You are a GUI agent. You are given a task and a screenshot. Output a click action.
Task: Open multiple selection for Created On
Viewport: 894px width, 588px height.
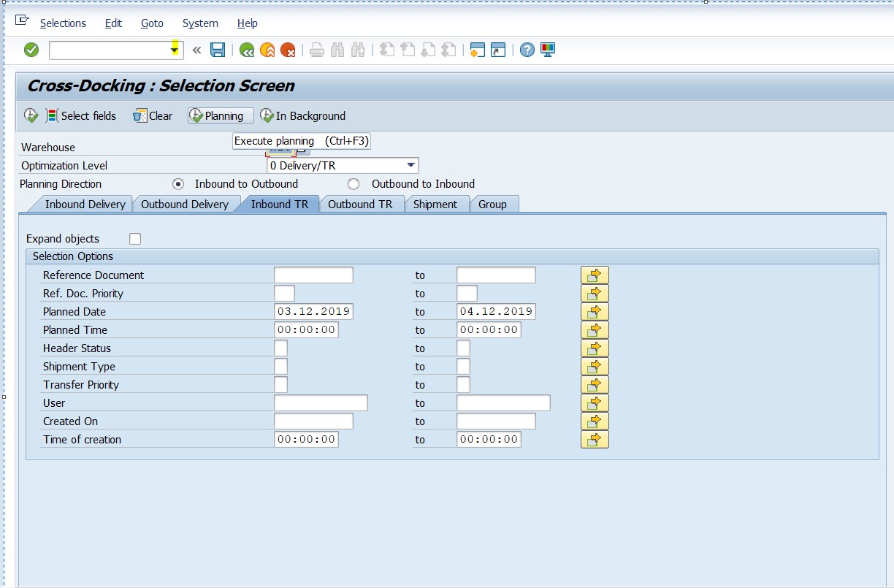pos(595,421)
